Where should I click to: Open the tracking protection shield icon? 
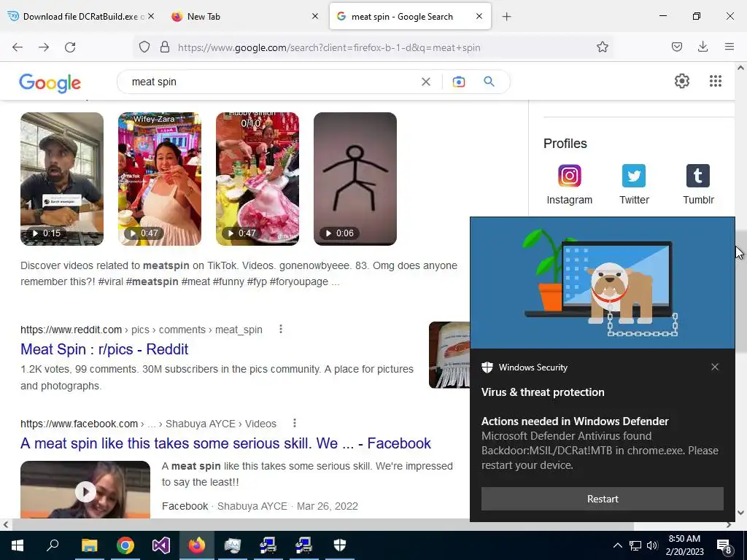click(x=144, y=47)
